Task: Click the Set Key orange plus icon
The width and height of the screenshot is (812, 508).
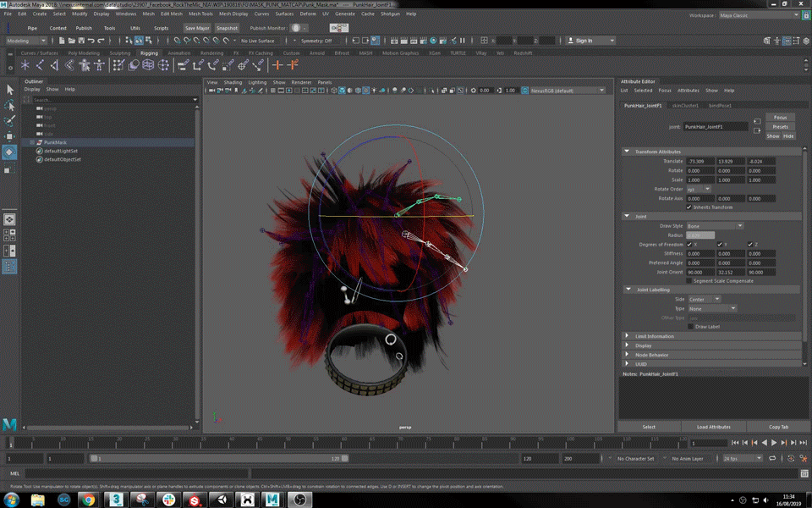Action: click(x=277, y=65)
